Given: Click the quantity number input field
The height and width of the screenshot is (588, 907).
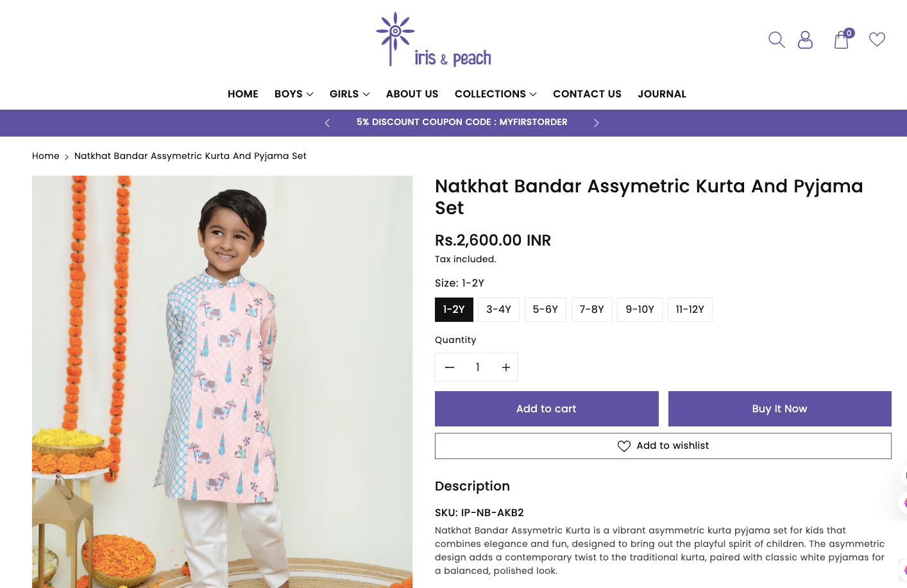Looking at the screenshot, I should click(477, 367).
